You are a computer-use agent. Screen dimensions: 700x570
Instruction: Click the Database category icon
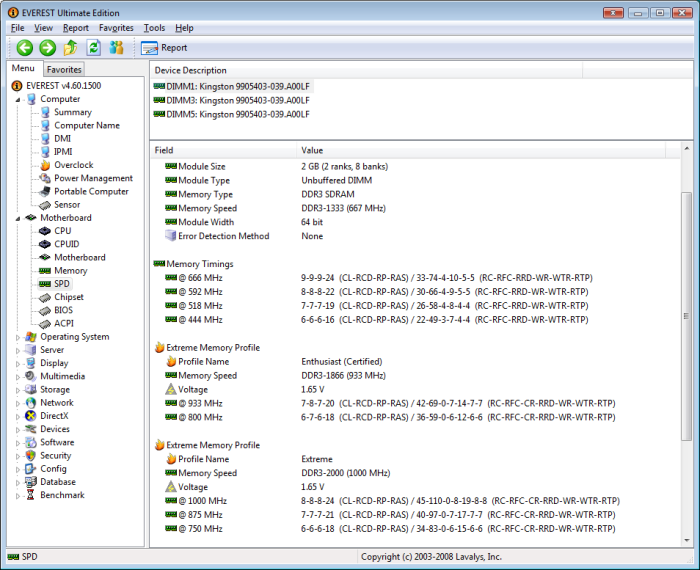[30, 482]
